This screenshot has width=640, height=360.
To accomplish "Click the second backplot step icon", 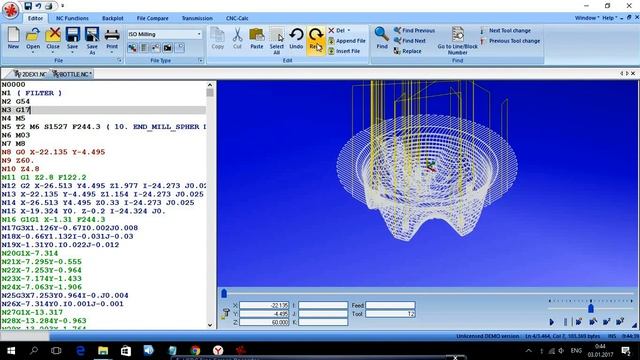I will [593, 322].
